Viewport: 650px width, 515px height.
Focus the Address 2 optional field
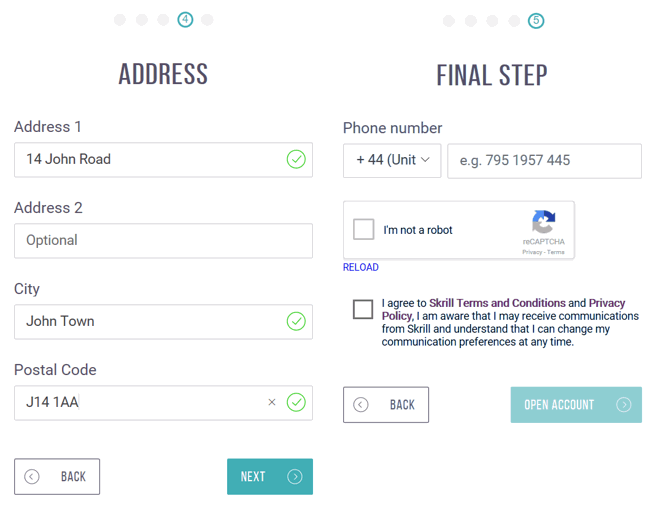tap(163, 241)
